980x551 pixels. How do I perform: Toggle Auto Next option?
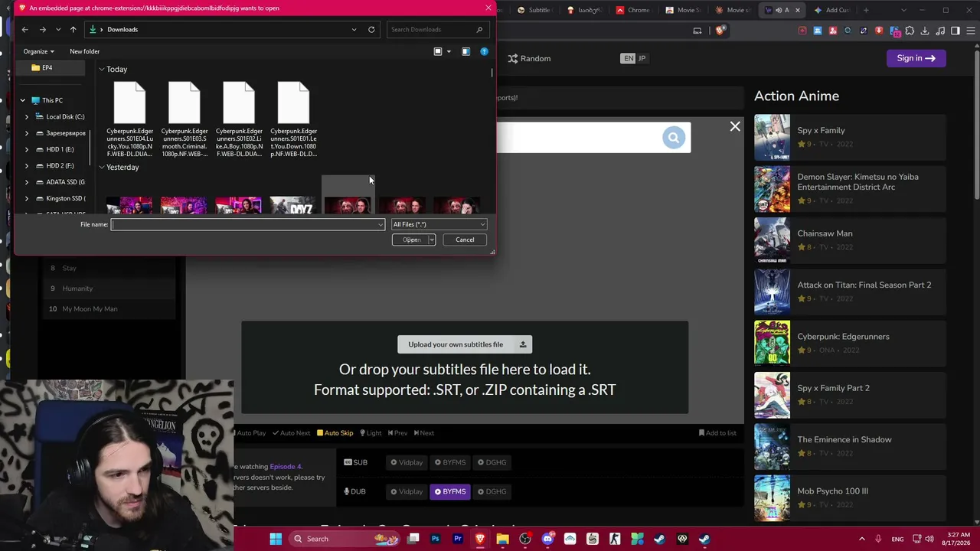click(x=292, y=433)
